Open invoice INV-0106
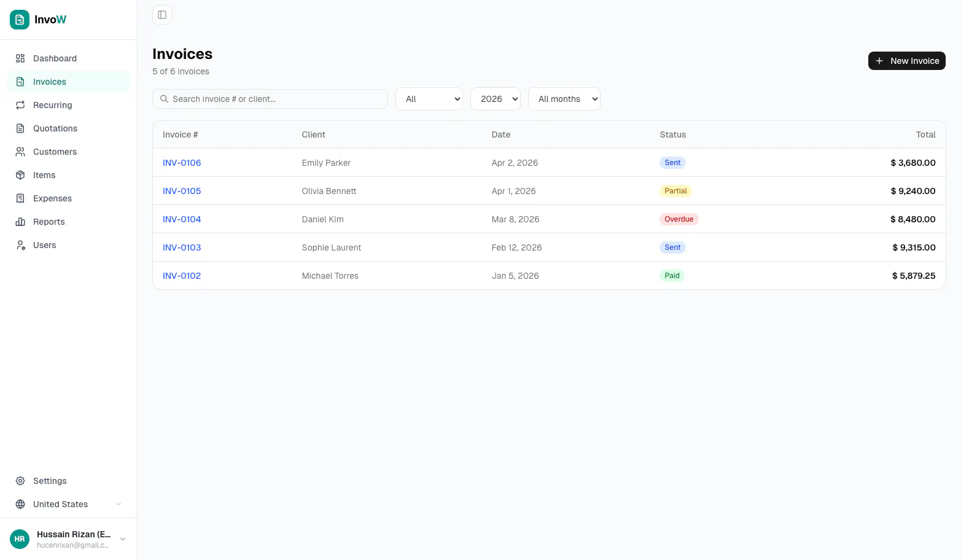961x560 pixels. [182, 163]
